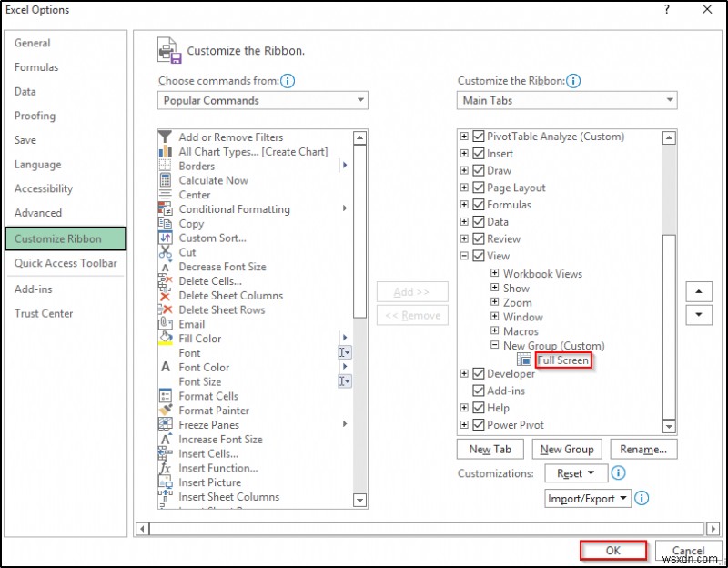Click the Borders command icon
The height and width of the screenshot is (568, 728).
click(x=166, y=166)
